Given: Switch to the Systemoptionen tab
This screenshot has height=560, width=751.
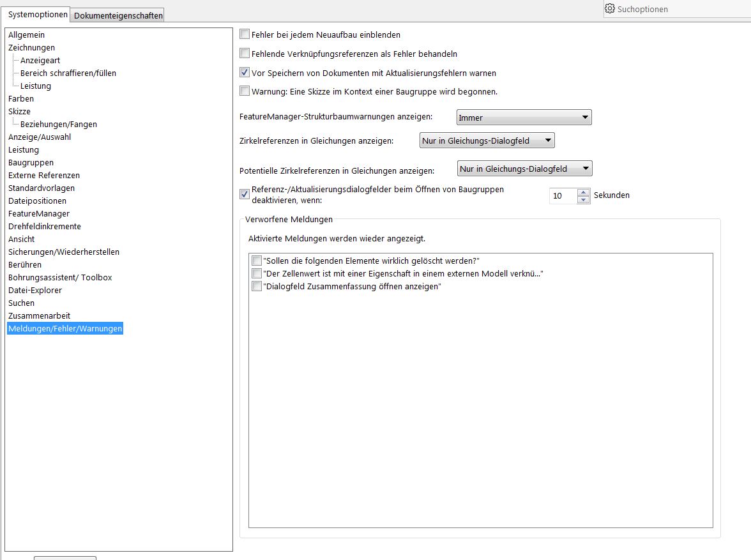Looking at the screenshot, I should click(37, 15).
